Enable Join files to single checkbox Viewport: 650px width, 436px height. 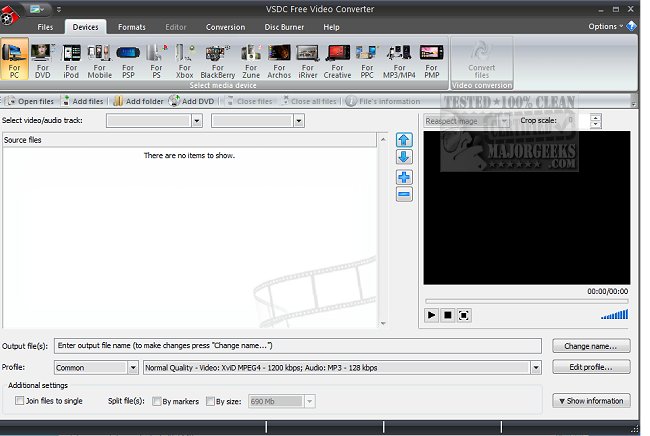click(x=19, y=400)
